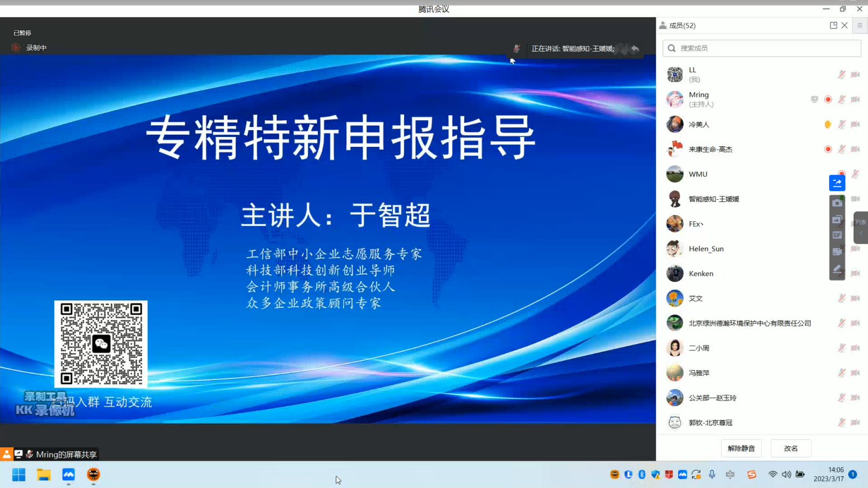The height and width of the screenshot is (488, 868).
Task: Click Mring's screen sharing indicator icon
Action: coord(815,100)
